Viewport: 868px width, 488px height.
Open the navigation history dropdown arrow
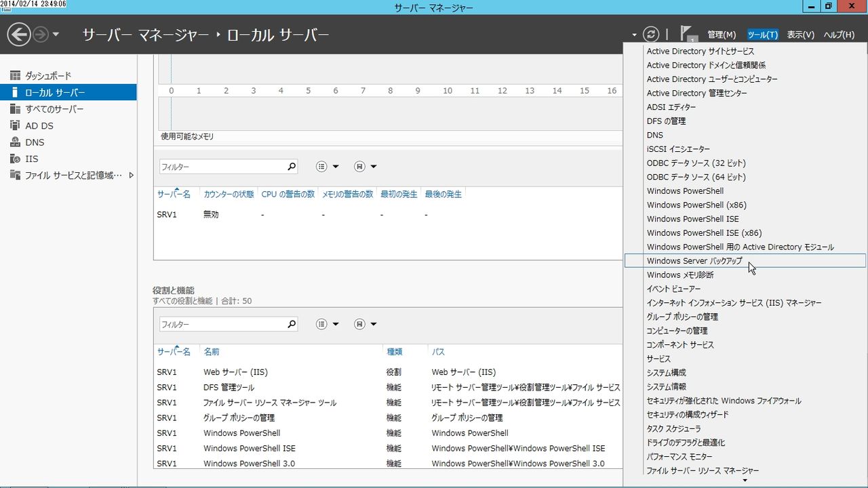coord(56,35)
